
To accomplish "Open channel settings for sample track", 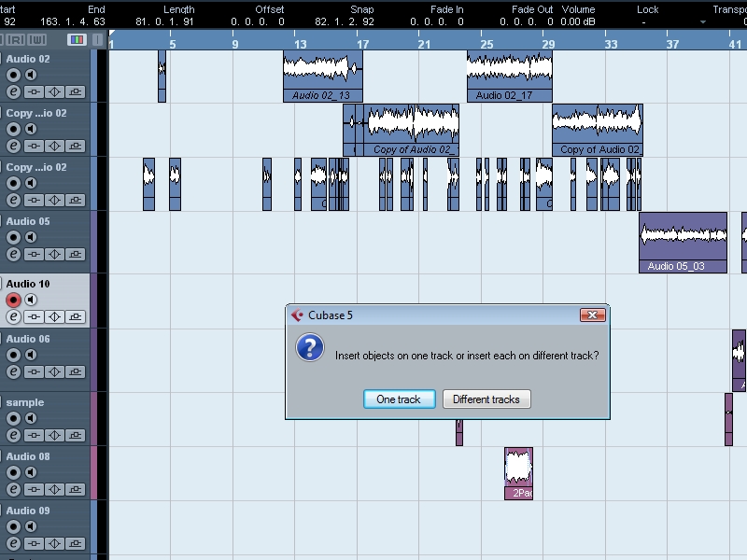I will coord(13,435).
